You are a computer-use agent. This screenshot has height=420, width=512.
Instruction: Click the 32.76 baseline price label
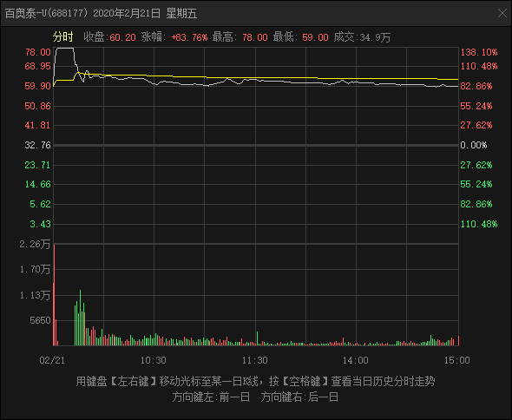tap(38, 145)
